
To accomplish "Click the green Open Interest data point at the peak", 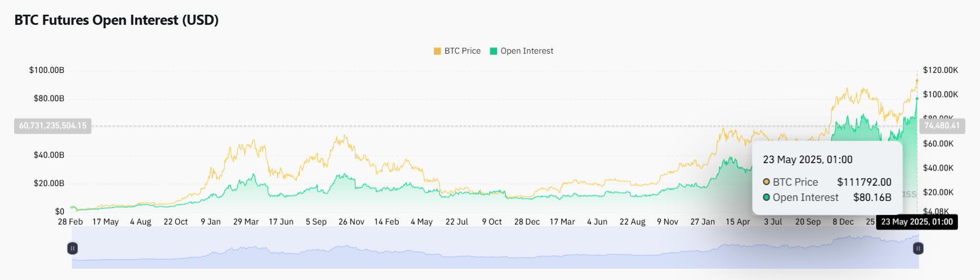I will pos(917,98).
